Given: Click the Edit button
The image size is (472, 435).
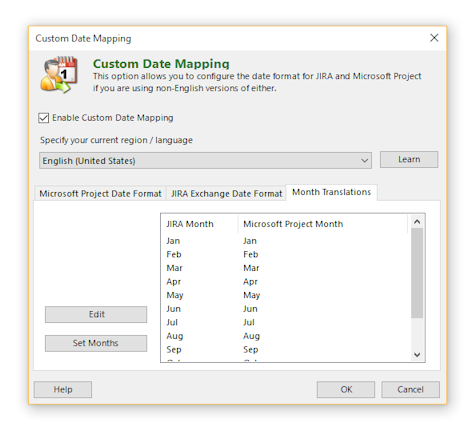Looking at the screenshot, I should [x=96, y=314].
